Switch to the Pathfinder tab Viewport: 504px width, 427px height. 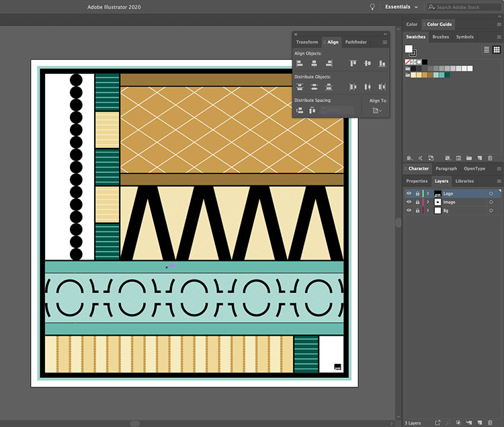[355, 42]
